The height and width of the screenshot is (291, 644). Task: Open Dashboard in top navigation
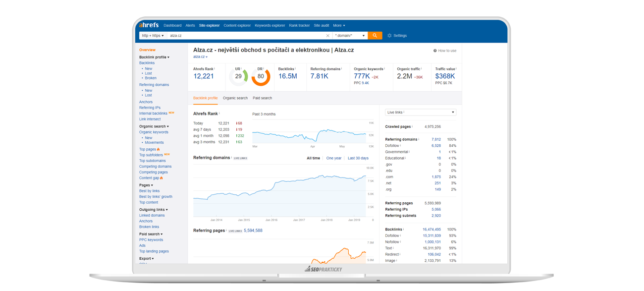coord(172,25)
